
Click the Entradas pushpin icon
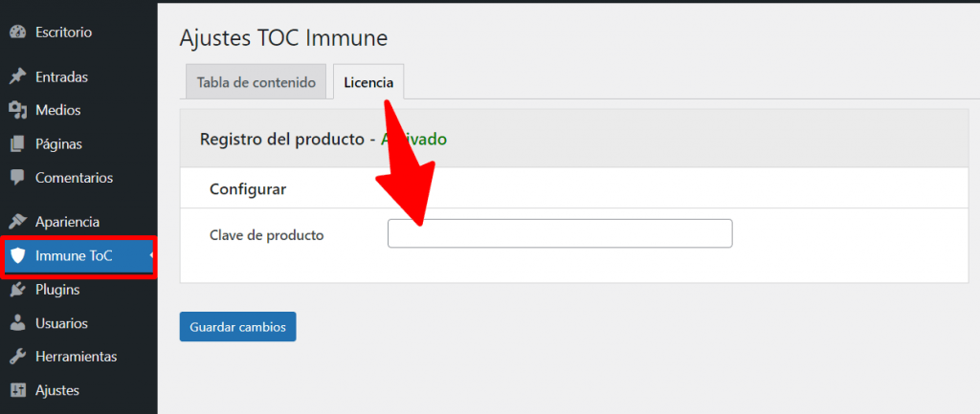pos(17,76)
